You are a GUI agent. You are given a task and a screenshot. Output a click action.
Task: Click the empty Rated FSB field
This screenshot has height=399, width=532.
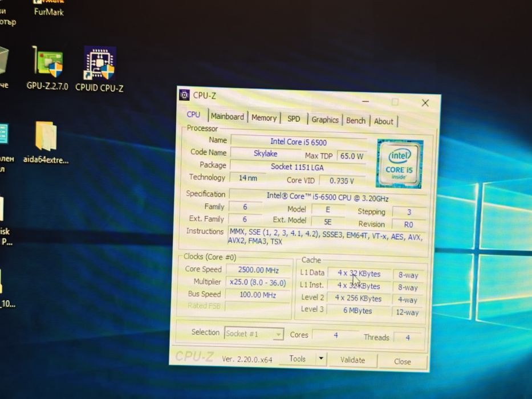[x=257, y=307]
